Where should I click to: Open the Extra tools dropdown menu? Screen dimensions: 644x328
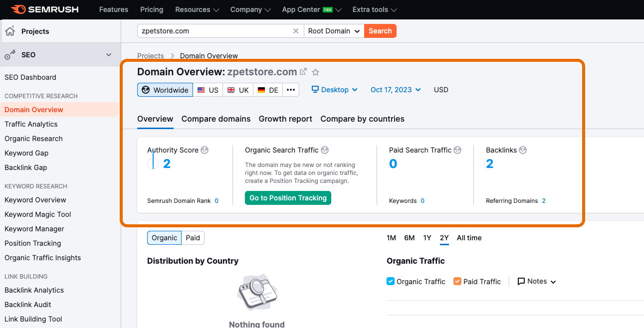[x=375, y=9]
